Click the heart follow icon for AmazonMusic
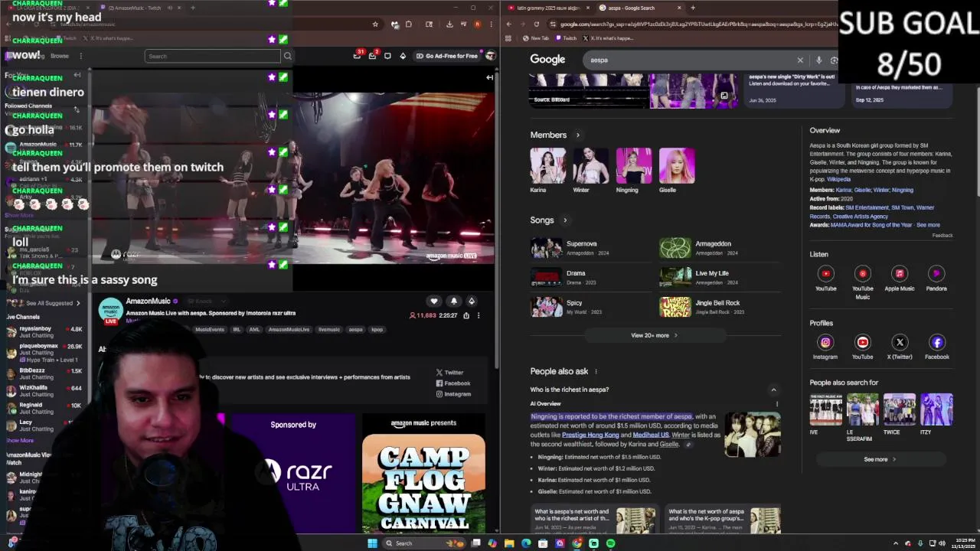Viewport: 980px width, 551px height. (x=434, y=302)
